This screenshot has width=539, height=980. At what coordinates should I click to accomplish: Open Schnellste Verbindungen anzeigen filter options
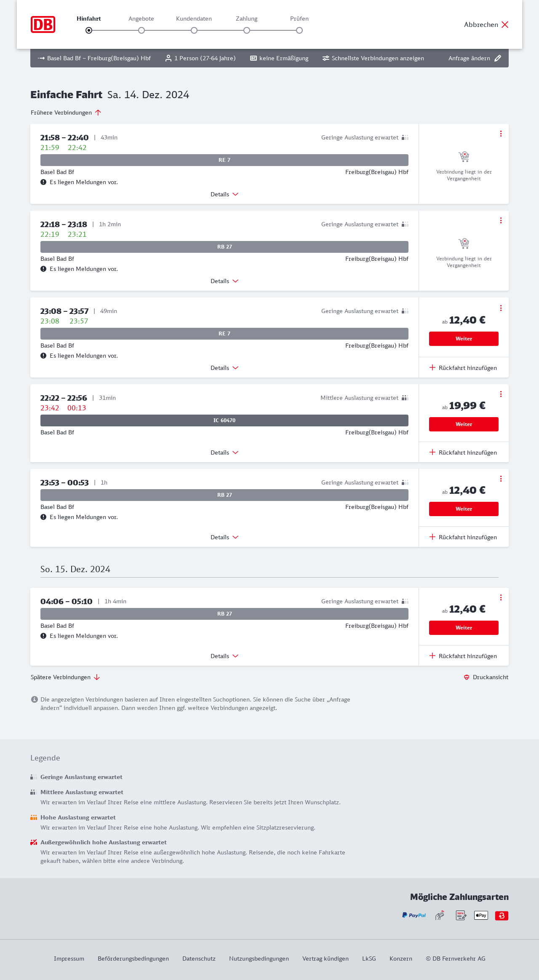373,58
